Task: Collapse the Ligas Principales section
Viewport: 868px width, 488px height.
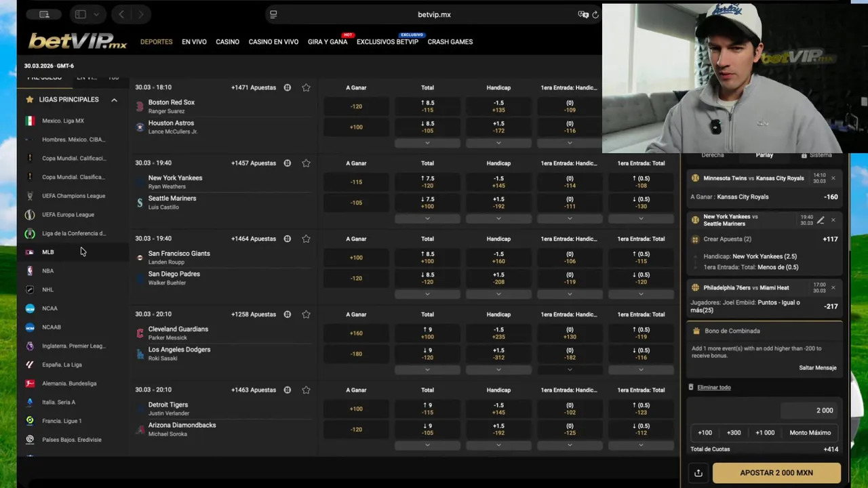Action: click(x=114, y=100)
